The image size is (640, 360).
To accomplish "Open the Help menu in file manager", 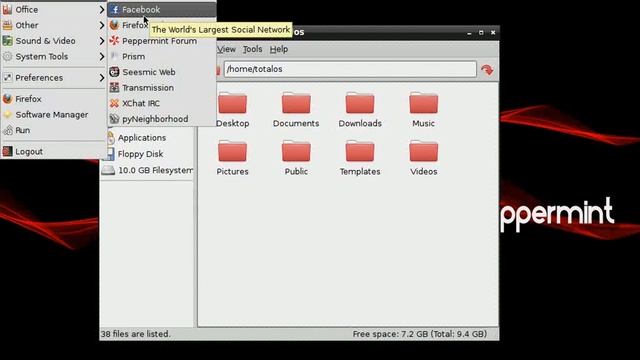I will click(279, 49).
